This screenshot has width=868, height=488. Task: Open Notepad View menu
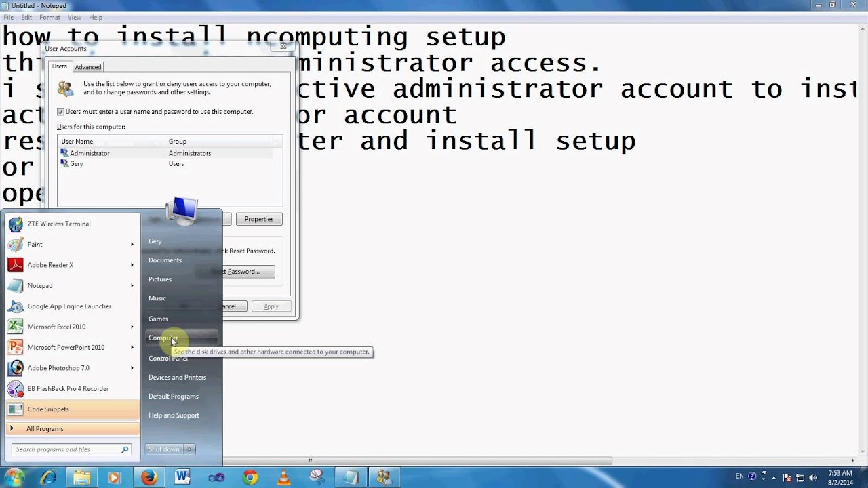75,17
